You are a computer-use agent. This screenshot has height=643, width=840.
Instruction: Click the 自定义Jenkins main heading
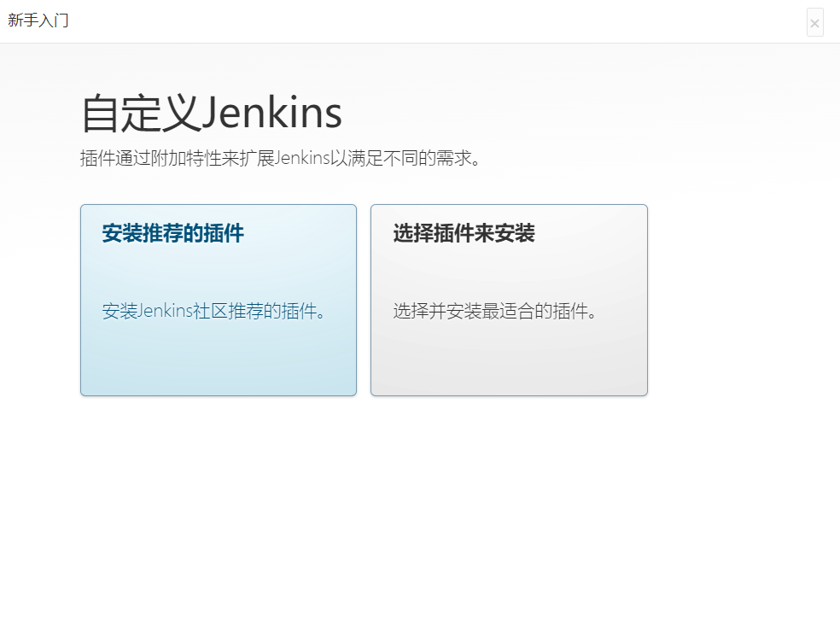click(x=211, y=113)
